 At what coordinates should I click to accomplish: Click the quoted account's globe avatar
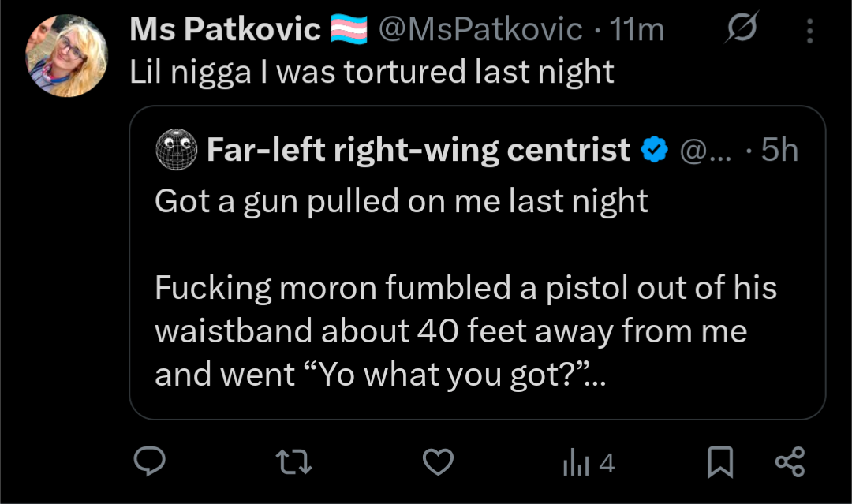click(x=176, y=150)
